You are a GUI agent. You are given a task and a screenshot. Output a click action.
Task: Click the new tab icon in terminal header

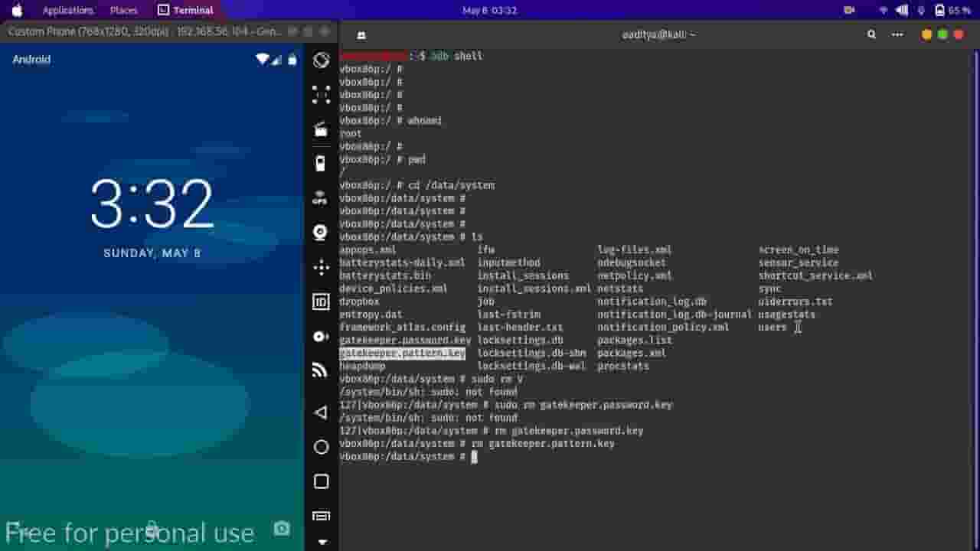point(361,35)
